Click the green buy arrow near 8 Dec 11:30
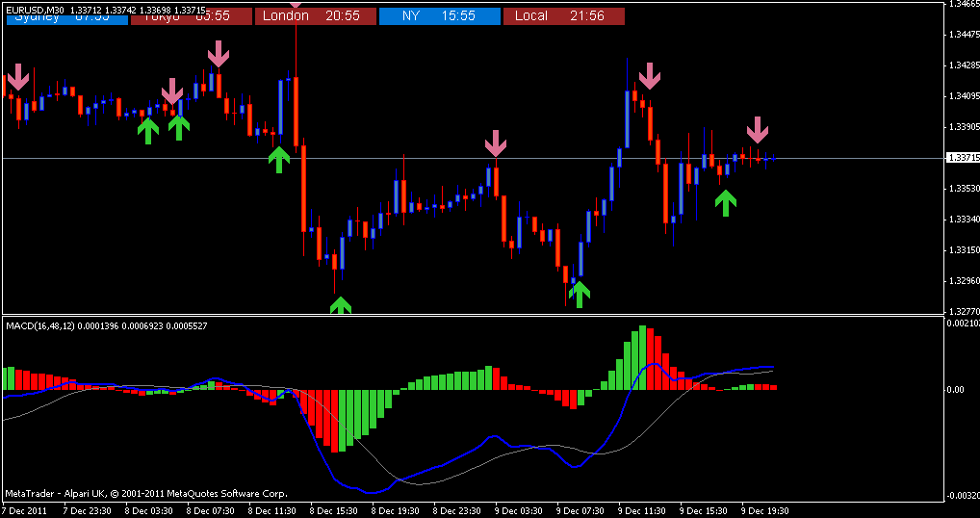This screenshot has width=980, height=518. pos(279,159)
